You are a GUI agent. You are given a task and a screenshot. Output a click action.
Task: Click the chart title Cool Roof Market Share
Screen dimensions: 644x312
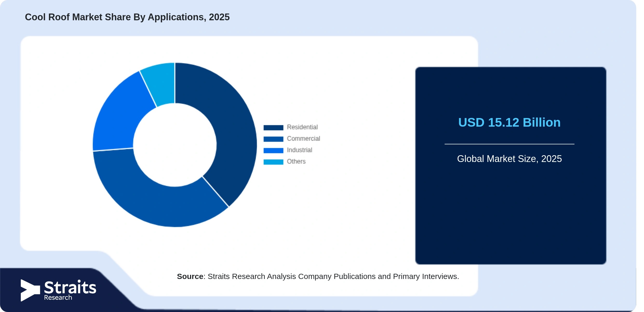(x=127, y=17)
